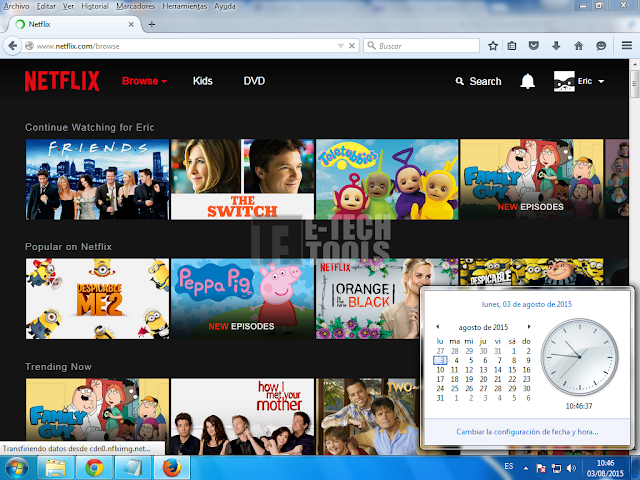Click the Pocket save icon
This screenshot has width=640, height=480.
(533, 46)
